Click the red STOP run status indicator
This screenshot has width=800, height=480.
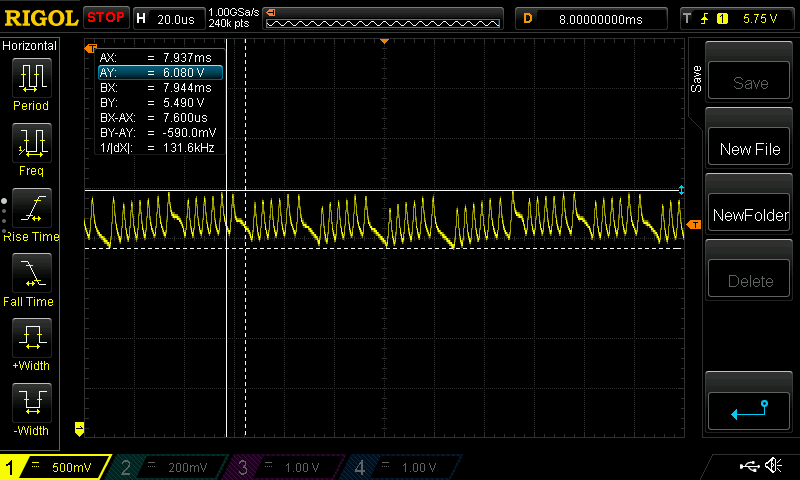106,17
